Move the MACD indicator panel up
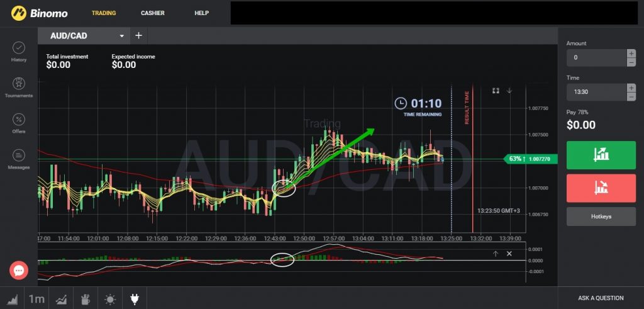Viewport: 644px width, 309px height. tap(496, 254)
